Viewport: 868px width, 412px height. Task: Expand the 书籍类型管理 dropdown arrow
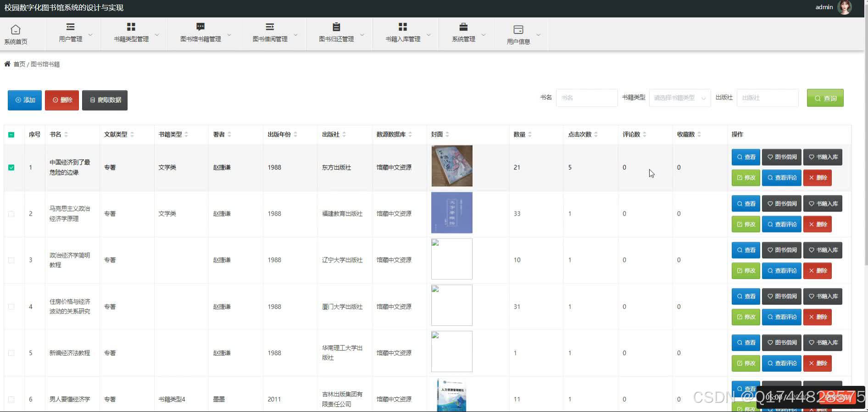tap(157, 35)
